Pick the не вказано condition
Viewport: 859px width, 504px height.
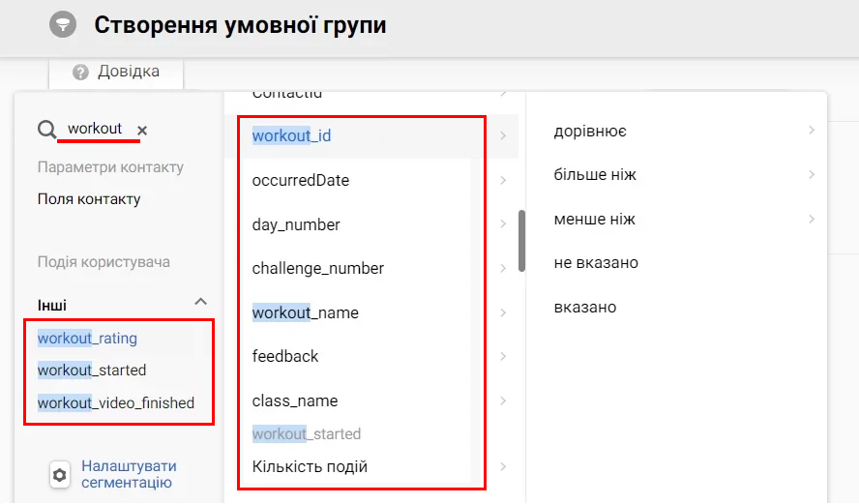(x=596, y=263)
